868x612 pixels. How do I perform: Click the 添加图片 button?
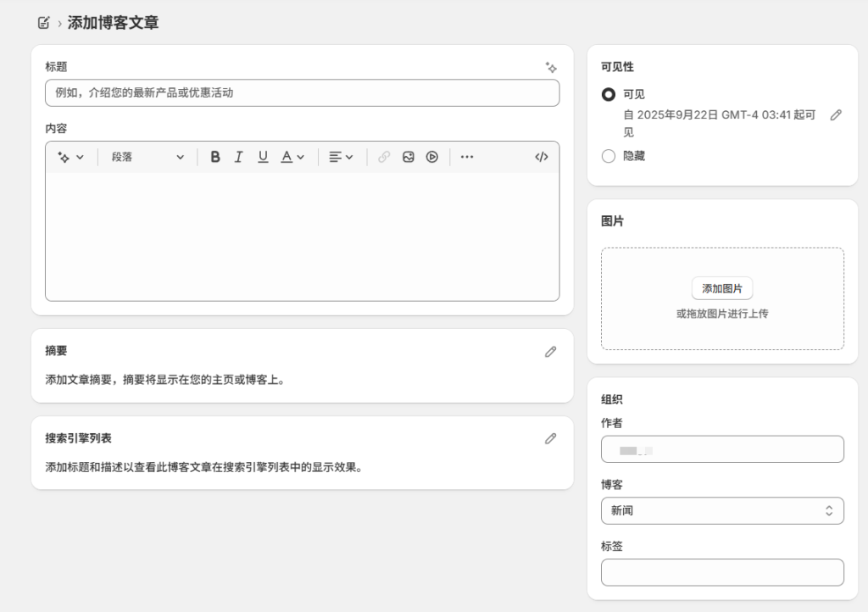[x=721, y=288]
